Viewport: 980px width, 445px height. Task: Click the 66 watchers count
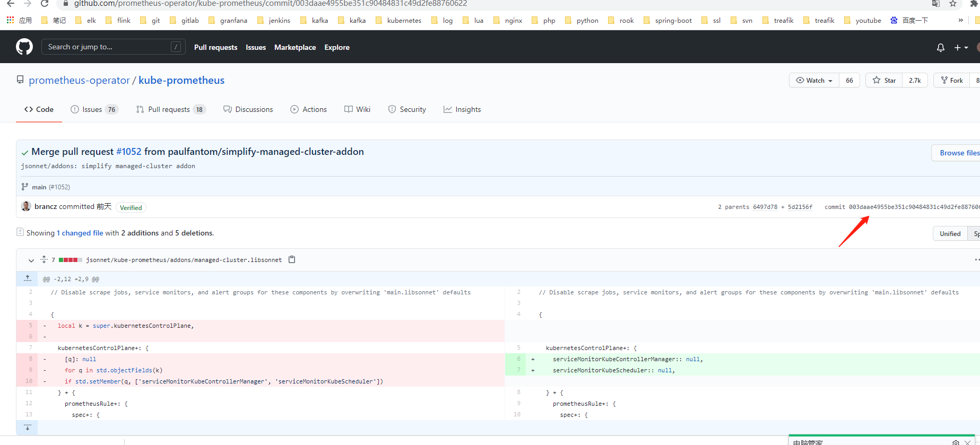point(849,80)
